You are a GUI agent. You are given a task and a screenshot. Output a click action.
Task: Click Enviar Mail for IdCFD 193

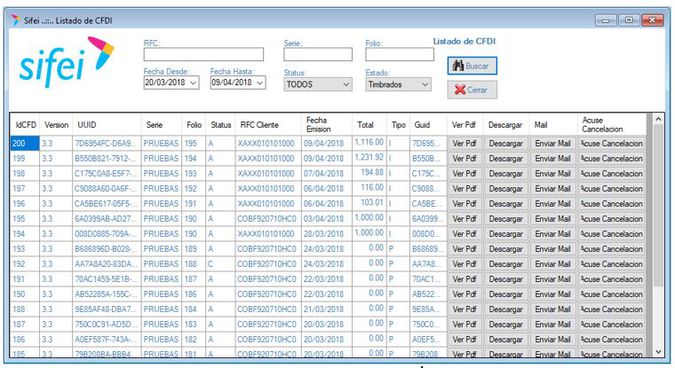click(552, 249)
